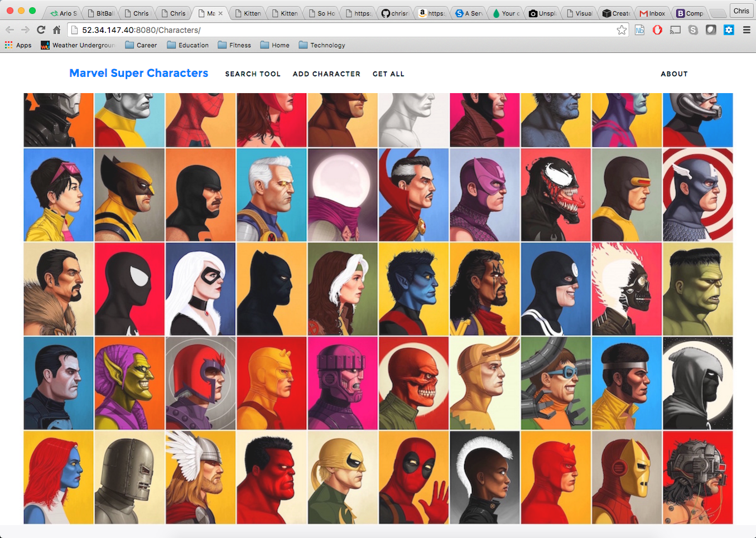Select the Deadpool portrait
756x538 pixels.
413,477
